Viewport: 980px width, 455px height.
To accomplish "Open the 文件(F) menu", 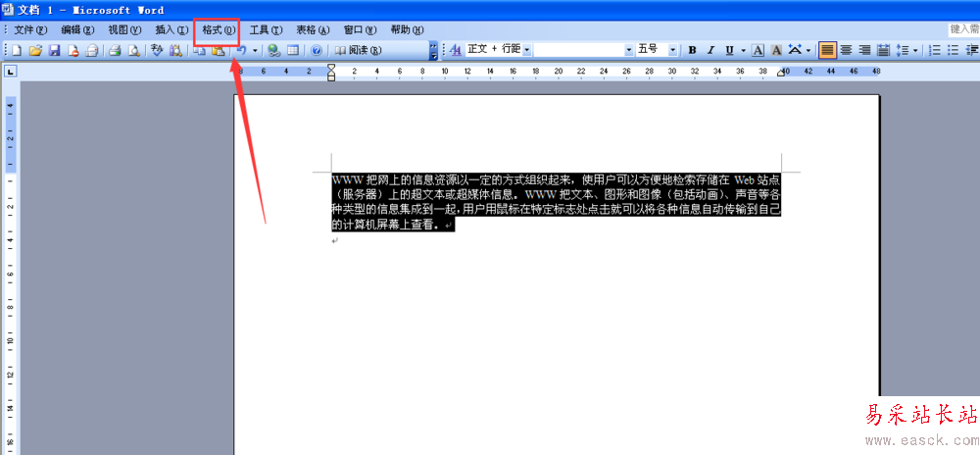I will [30, 30].
